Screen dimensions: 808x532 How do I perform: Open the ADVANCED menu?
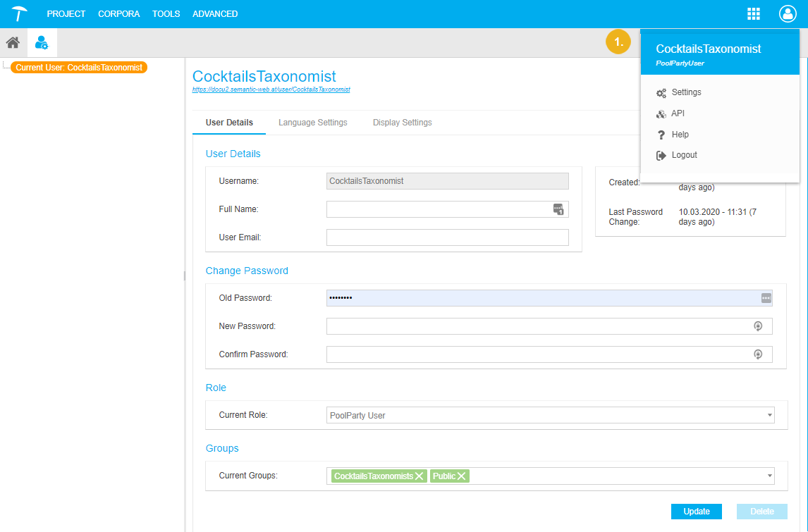point(215,14)
